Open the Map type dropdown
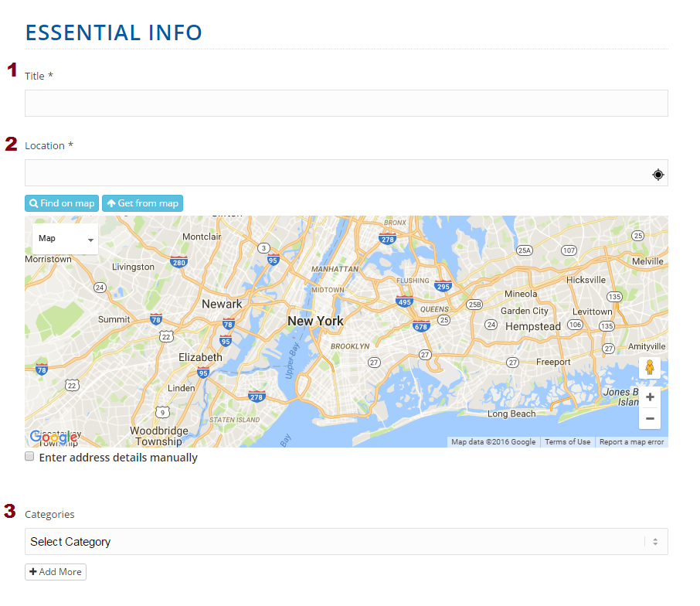 65,239
